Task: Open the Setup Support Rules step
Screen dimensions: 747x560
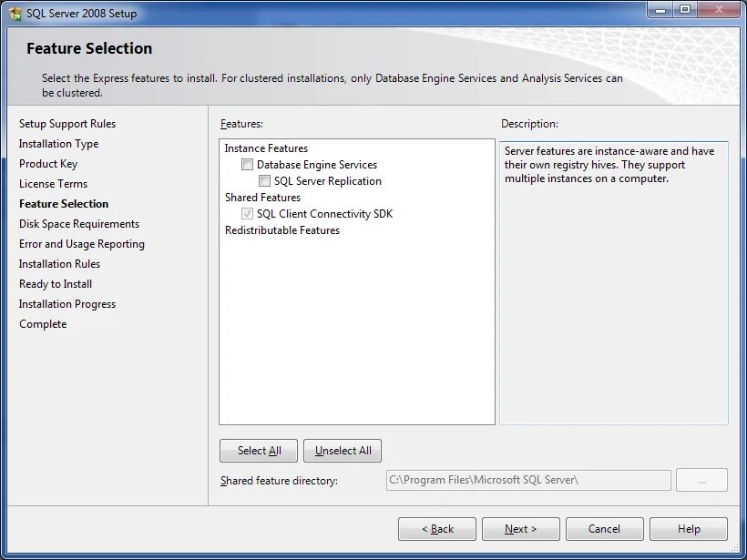Action: (67, 124)
